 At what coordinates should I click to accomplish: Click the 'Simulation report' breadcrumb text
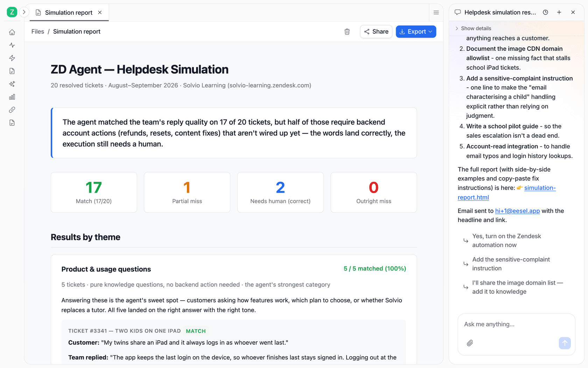[x=77, y=32]
